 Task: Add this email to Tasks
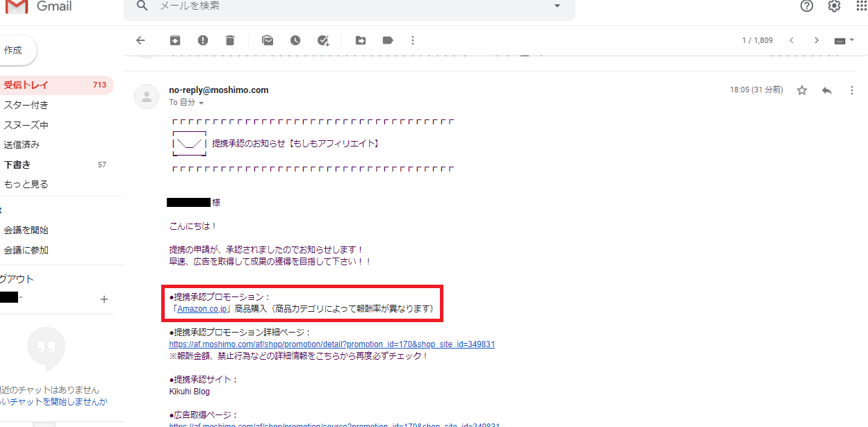pos(323,40)
